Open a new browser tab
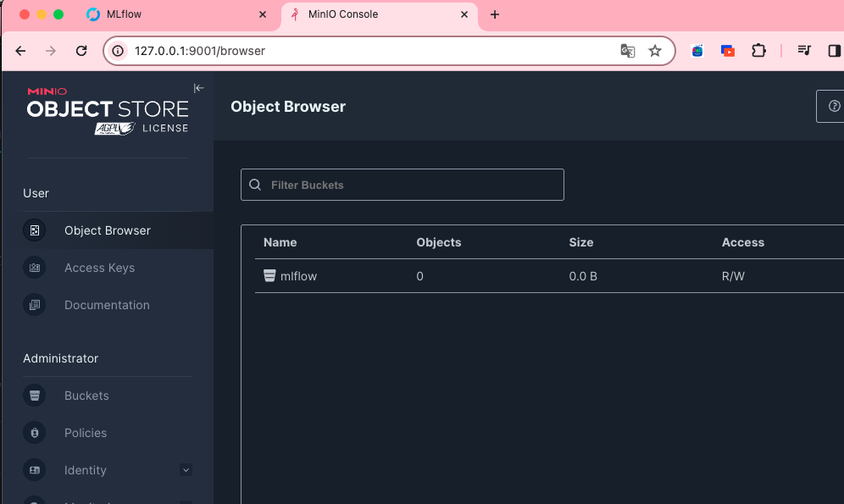This screenshot has height=504, width=844. click(x=495, y=14)
